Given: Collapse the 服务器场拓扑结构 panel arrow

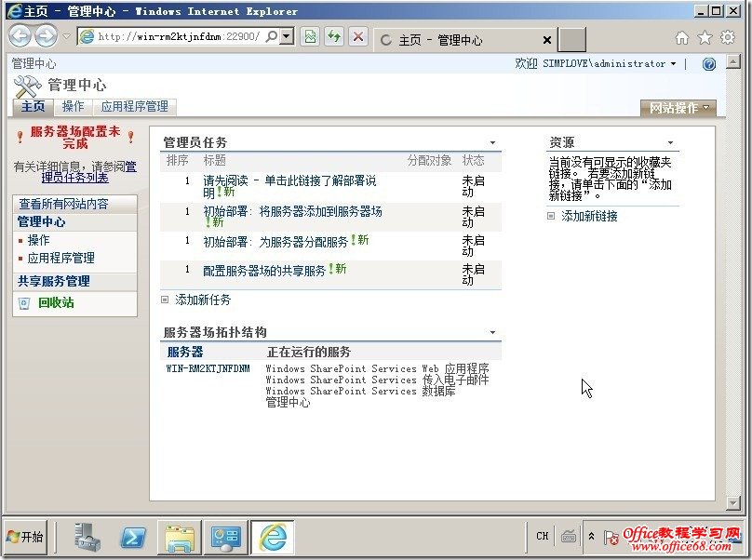Looking at the screenshot, I should [x=494, y=331].
